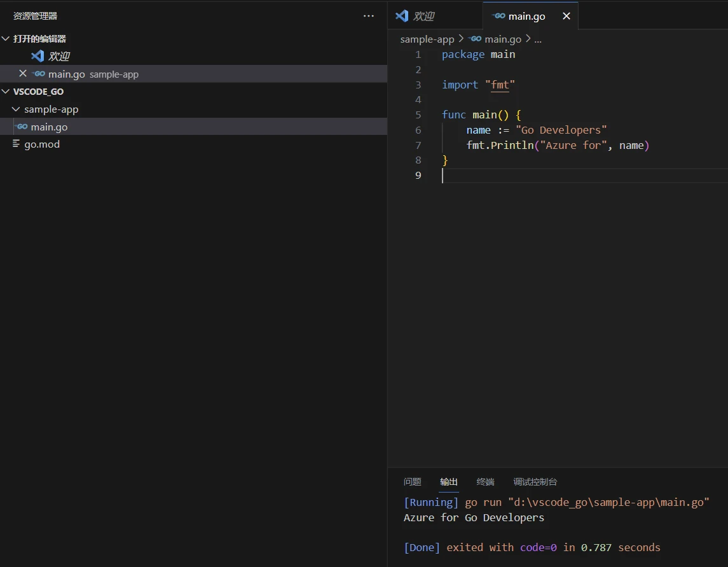Switch to the 欢迎 editor tab
Screen dimensions: 728x567
435,16
